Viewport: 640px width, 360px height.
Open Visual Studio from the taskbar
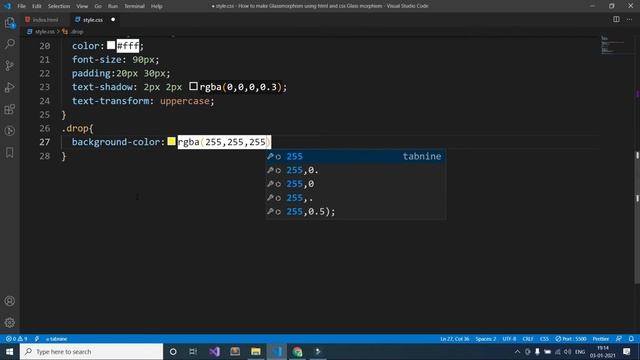tap(214, 351)
